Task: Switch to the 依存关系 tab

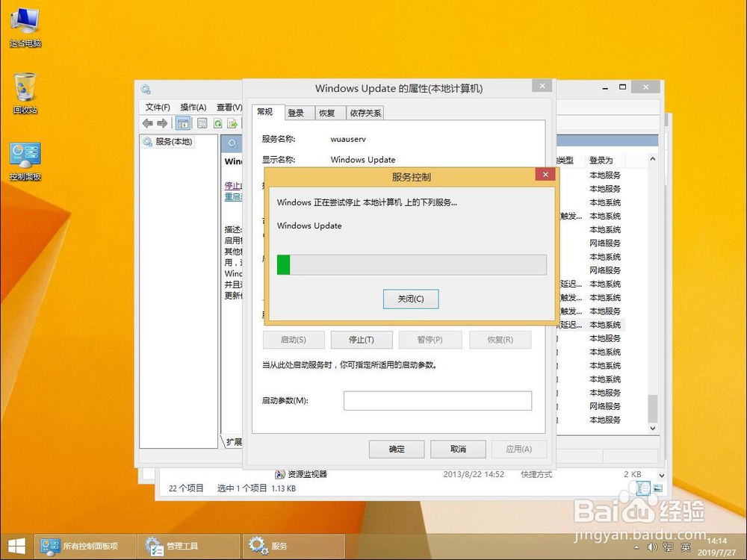Action: coord(365,113)
